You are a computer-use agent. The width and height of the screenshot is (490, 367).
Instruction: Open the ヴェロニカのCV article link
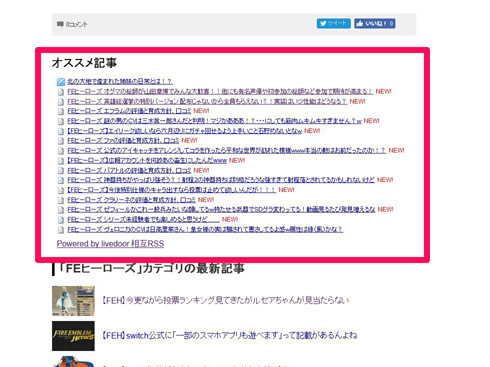click(205, 230)
